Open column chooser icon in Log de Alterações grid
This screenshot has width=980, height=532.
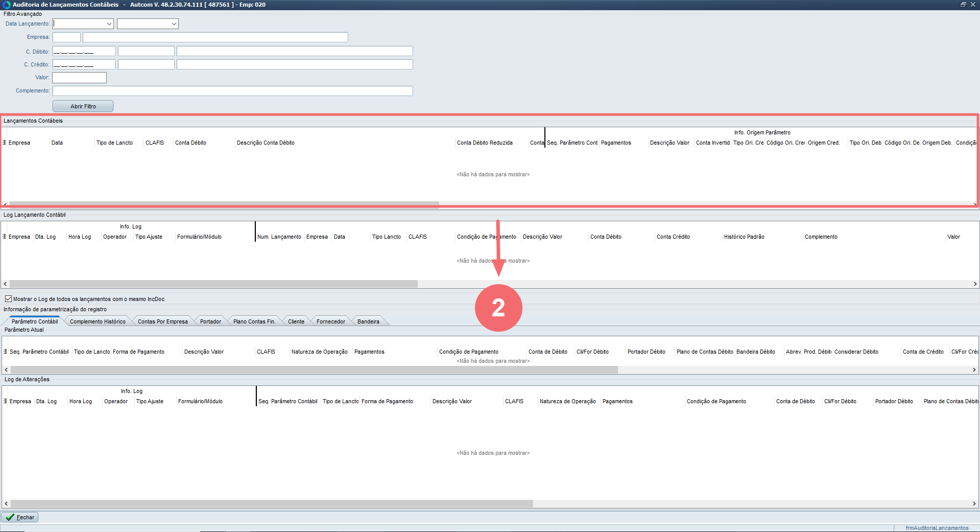pos(6,401)
